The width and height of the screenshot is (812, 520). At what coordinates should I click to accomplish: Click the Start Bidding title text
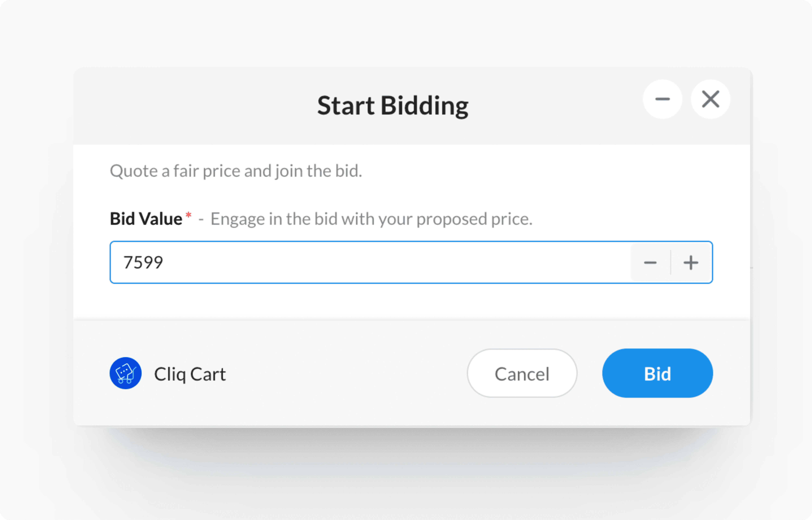pos(393,106)
